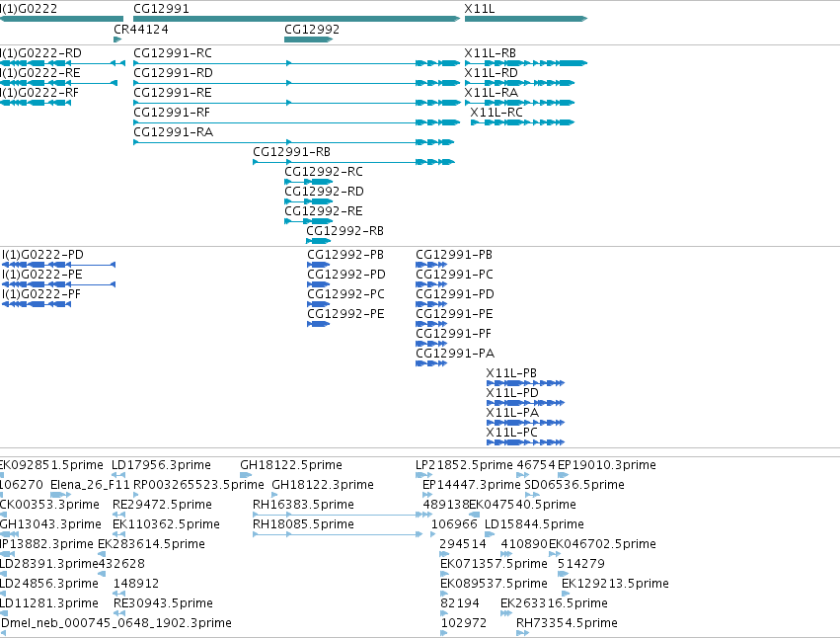
Task: Select the X11L gene bar
Action: [526, 19]
